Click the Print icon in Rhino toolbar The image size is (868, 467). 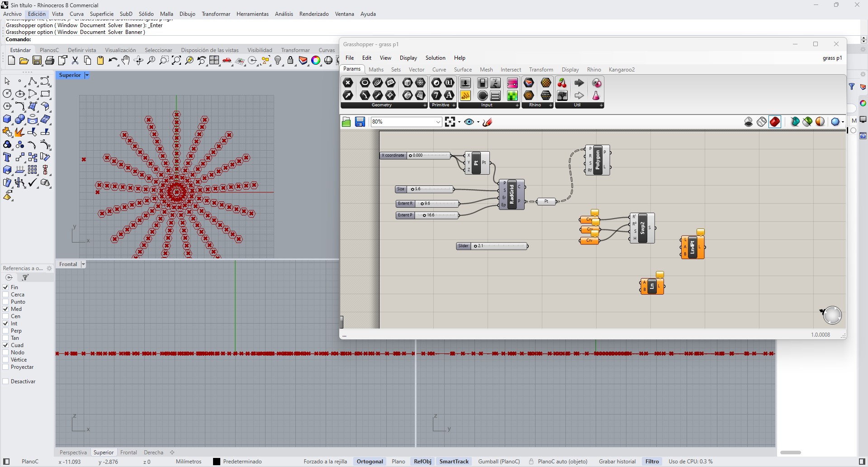(x=50, y=61)
